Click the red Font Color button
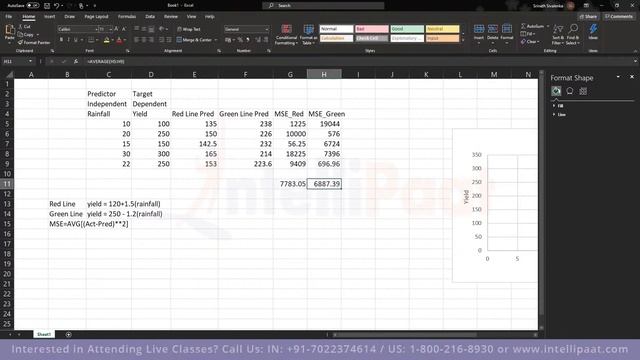 point(119,40)
